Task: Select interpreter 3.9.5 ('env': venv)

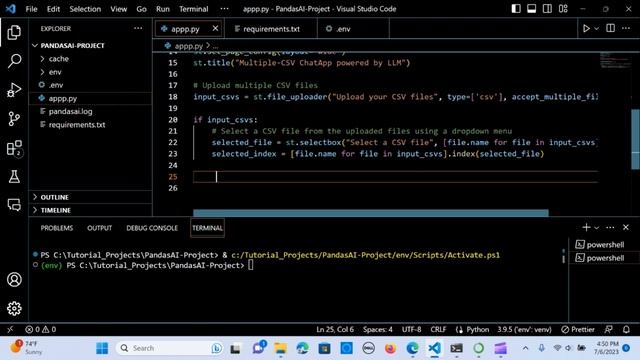Action: point(524,329)
